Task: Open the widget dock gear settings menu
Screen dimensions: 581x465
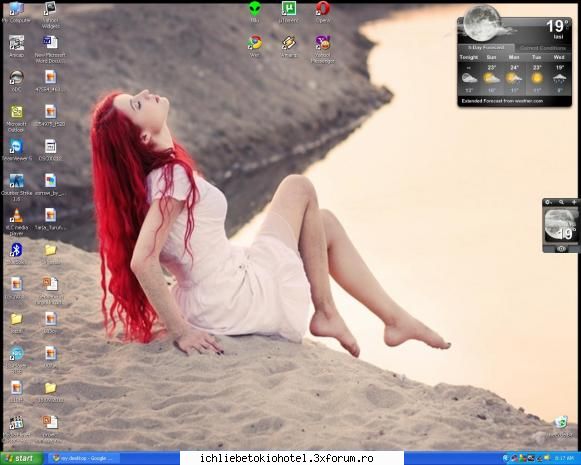Action: click(x=548, y=202)
